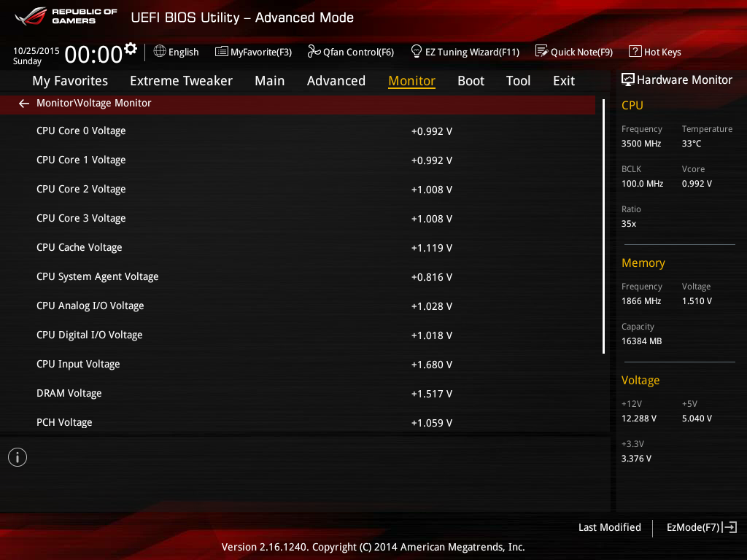Viewport: 747px width, 560px height.
Task: Click the EzMode exit arrow icon
Action: click(x=729, y=527)
